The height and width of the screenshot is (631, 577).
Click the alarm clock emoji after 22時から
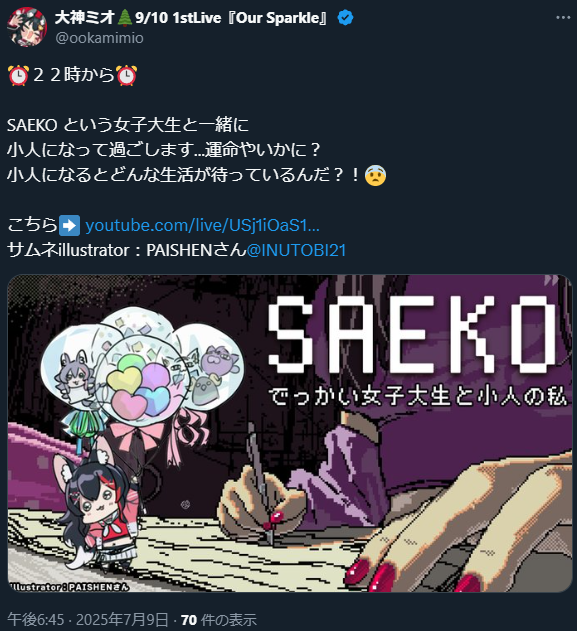click(126, 75)
